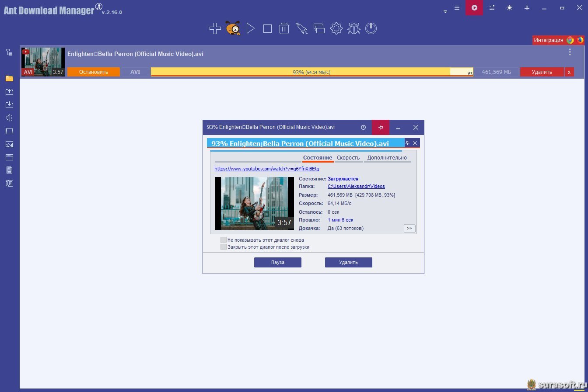Viewport: 588px width, 392px height.
Task: Open the C:\Users\Aleksandr\Videos folder link
Action: coord(356,186)
